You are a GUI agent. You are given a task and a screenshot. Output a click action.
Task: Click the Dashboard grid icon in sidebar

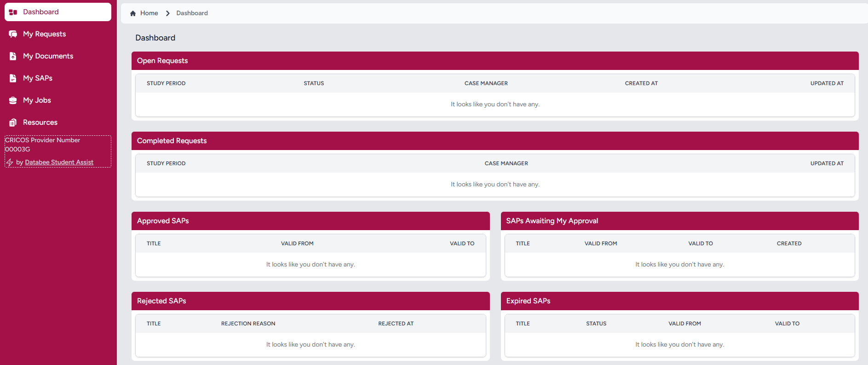pyautogui.click(x=13, y=12)
